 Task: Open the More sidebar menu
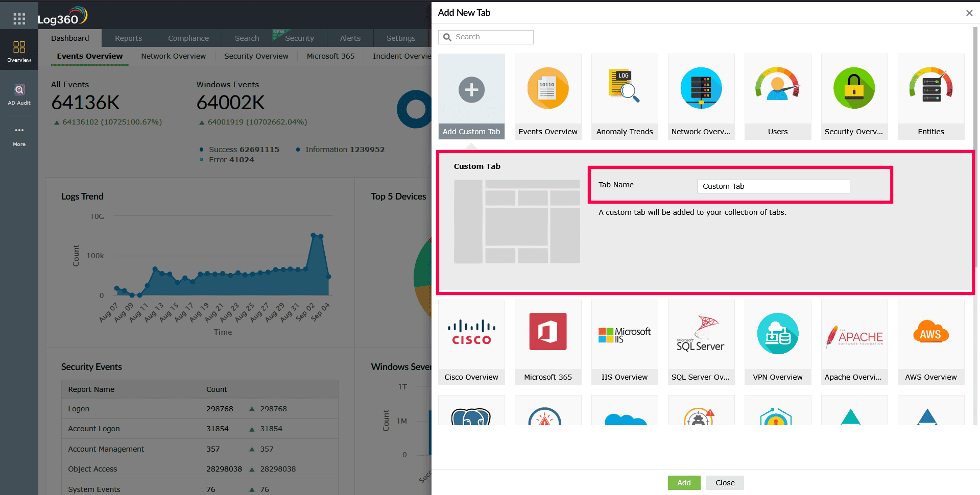[x=19, y=136]
